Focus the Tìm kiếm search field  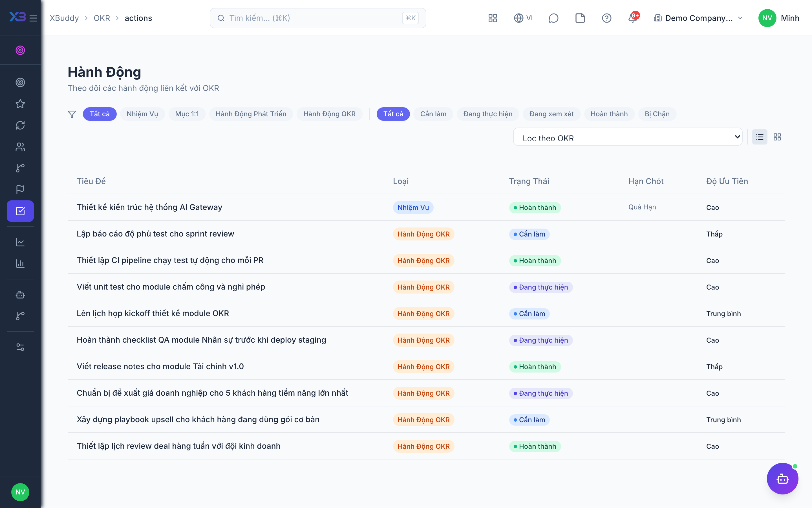[x=318, y=18]
